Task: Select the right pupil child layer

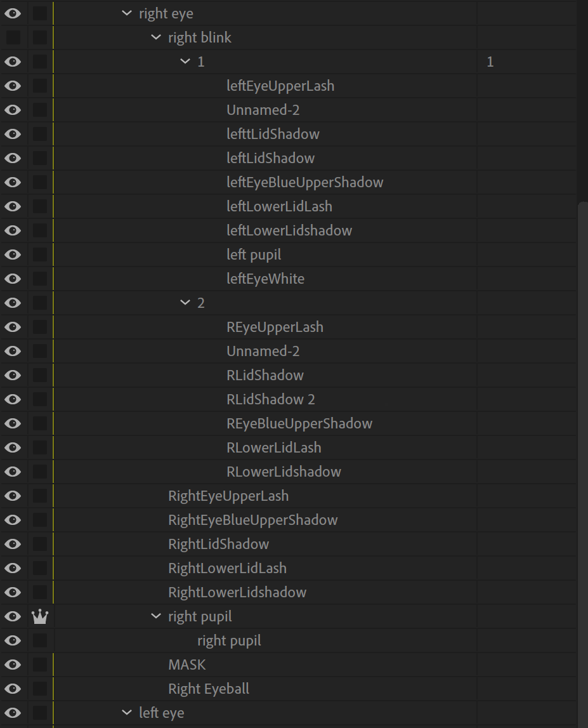Action: [229, 640]
